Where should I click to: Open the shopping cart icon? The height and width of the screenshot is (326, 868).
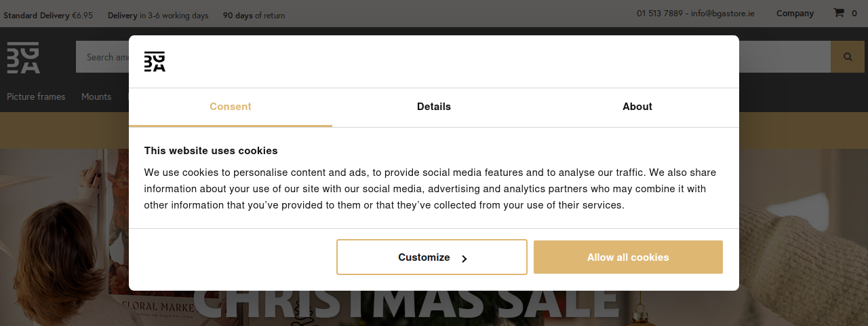[x=839, y=13]
